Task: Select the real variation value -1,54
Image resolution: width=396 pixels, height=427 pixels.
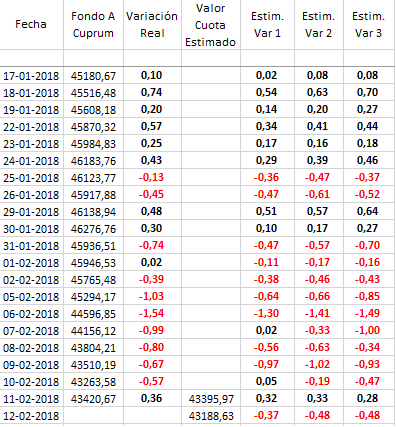Action: click(x=152, y=313)
